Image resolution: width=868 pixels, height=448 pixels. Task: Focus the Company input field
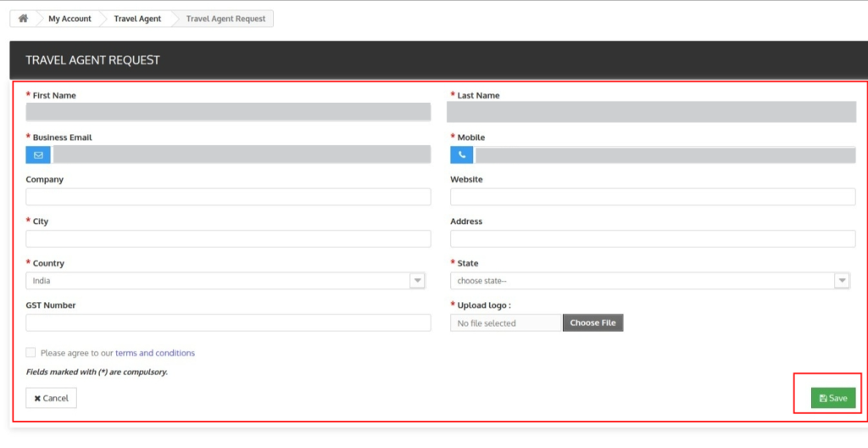(228, 197)
